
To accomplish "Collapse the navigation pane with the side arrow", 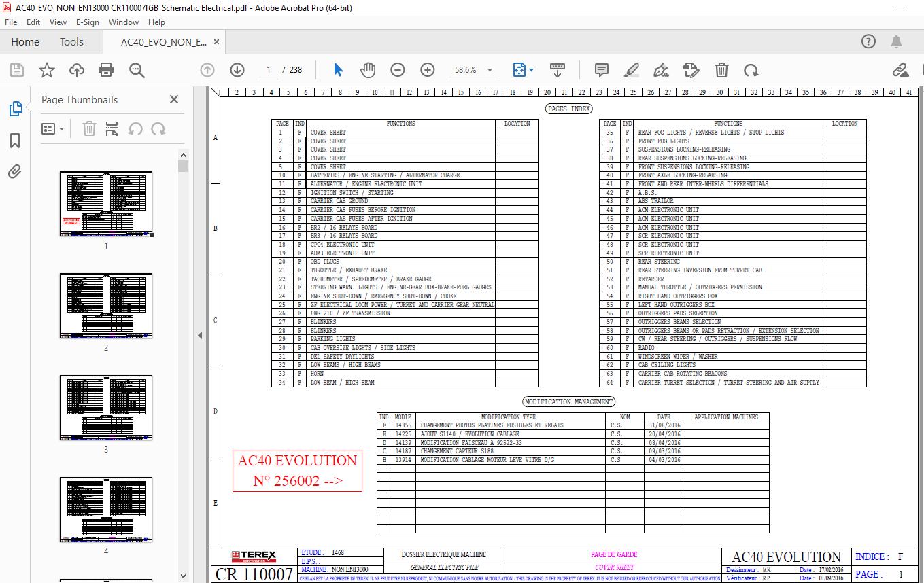I will 200,335.
